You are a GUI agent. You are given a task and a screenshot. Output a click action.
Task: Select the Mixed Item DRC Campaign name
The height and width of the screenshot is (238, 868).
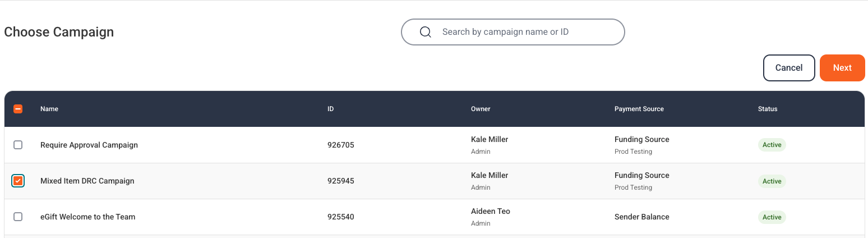pos(87,181)
